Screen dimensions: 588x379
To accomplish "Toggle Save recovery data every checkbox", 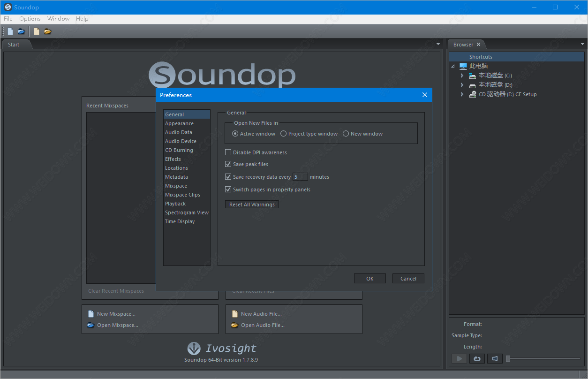I will (228, 177).
